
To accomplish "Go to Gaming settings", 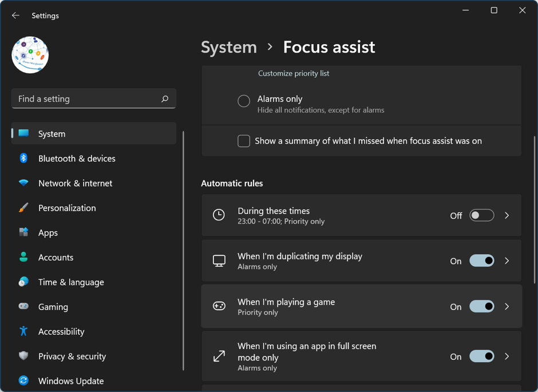I will [94, 307].
